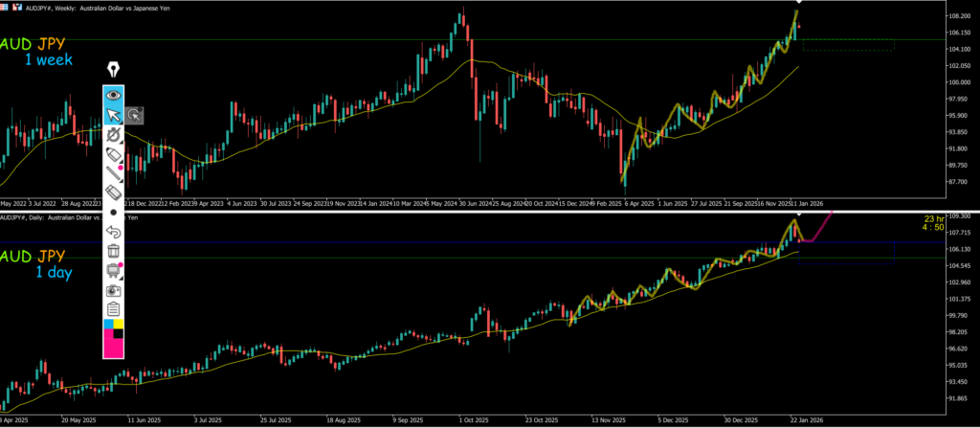Select the highlighter marker tool
The image size is (980, 428).
(x=113, y=154)
